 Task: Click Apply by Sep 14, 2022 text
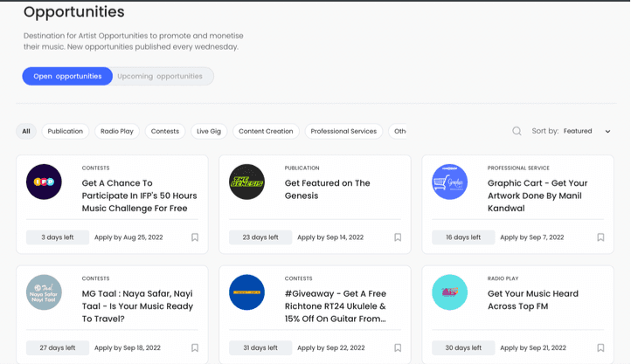[330, 237]
